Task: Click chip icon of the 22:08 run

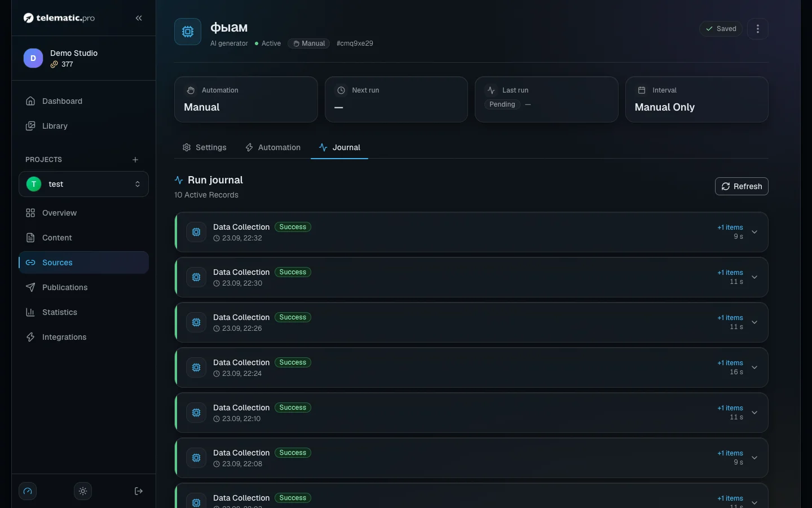Action: [196, 458]
